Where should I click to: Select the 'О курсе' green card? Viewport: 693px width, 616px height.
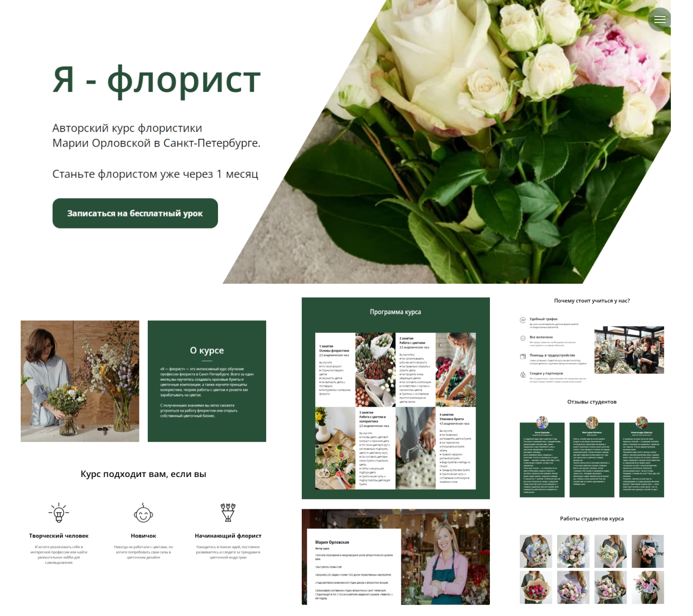click(207, 381)
